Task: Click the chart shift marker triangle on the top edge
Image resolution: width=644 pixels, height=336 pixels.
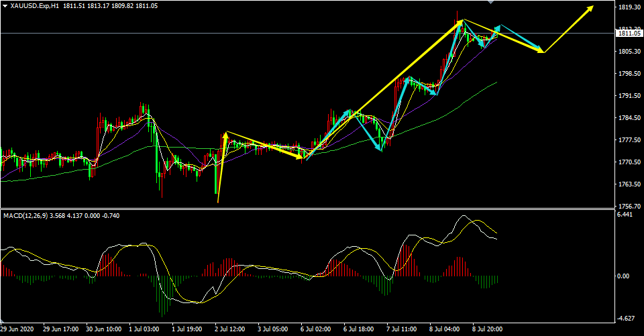Action: [x=490, y=1]
